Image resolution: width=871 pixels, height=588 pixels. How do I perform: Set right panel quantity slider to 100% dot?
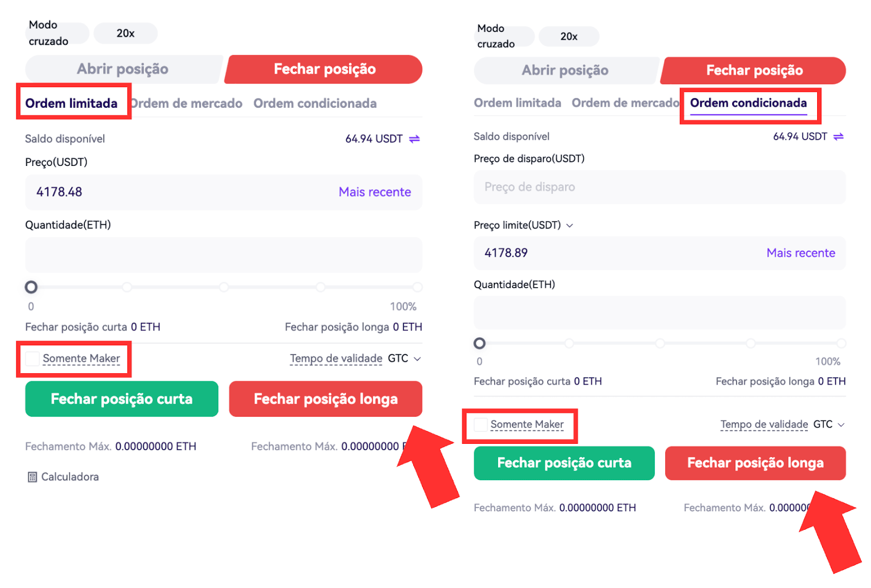841,343
